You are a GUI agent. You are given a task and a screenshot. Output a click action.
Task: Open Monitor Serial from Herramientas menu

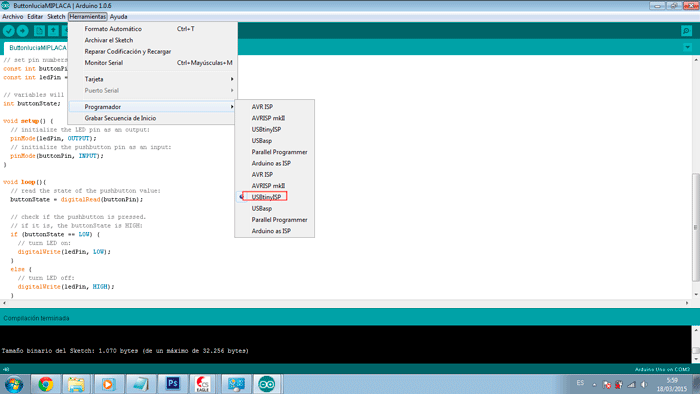[152, 63]
